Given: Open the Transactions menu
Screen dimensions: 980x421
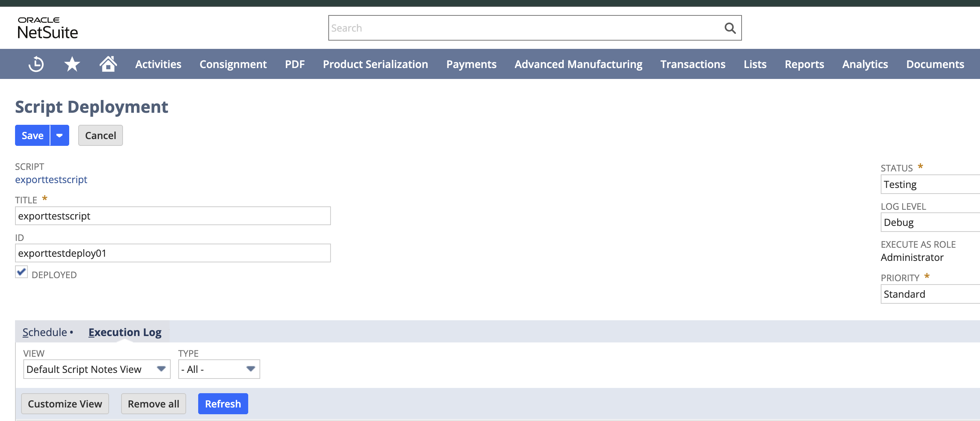Looking at the screenshot, I should pos(693,64).
